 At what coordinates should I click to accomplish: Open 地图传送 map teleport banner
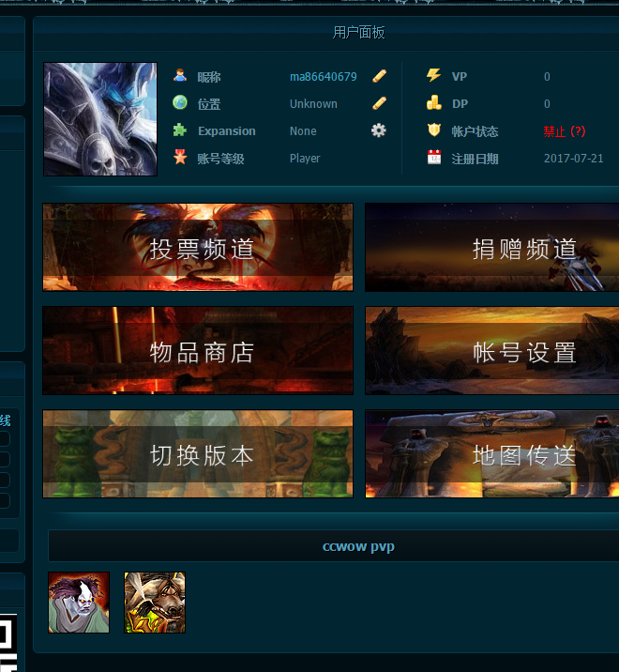491,454
